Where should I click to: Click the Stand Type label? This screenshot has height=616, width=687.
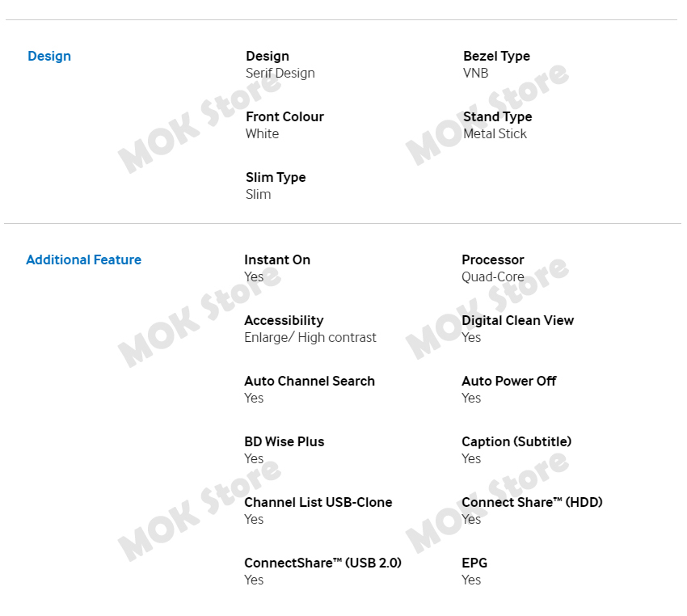tap(497, 117)
